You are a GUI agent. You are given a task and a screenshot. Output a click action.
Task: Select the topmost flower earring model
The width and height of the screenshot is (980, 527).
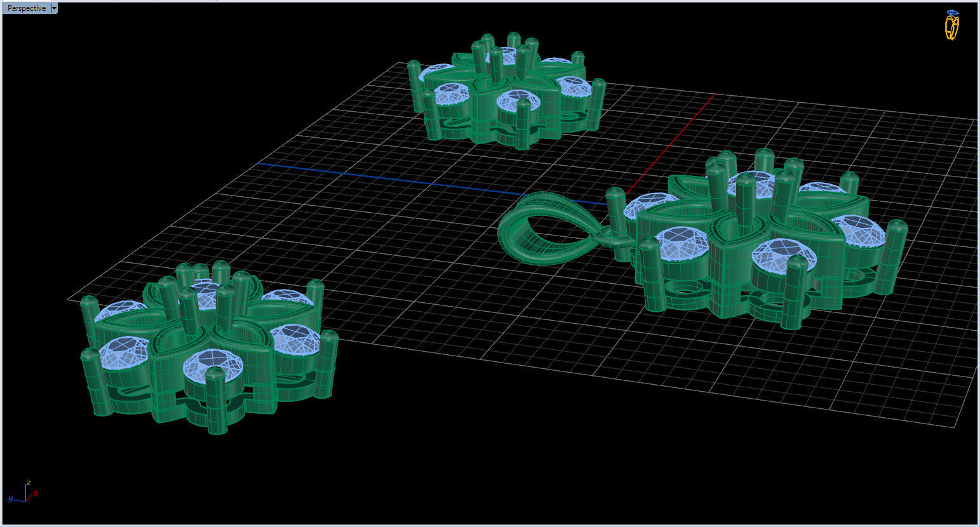coord(507,91)
